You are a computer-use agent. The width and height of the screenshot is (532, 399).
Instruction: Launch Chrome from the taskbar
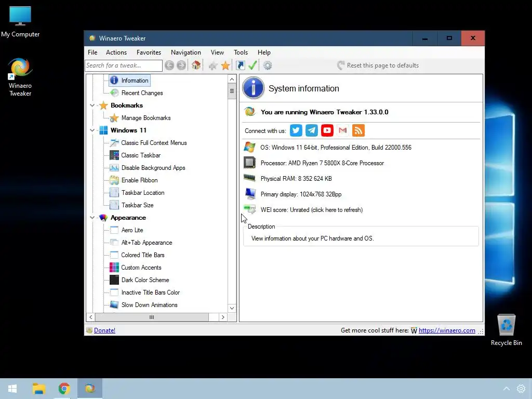click(64, 389)
